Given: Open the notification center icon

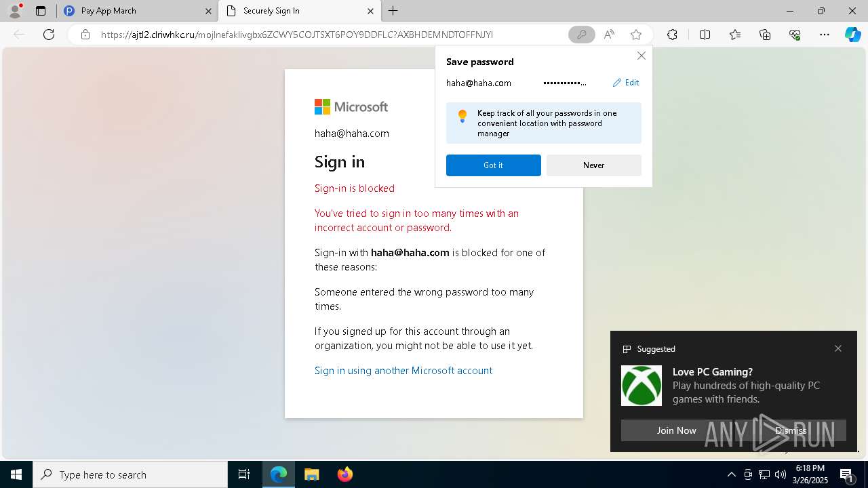Looking at the screenshot, I should [848, 474].
